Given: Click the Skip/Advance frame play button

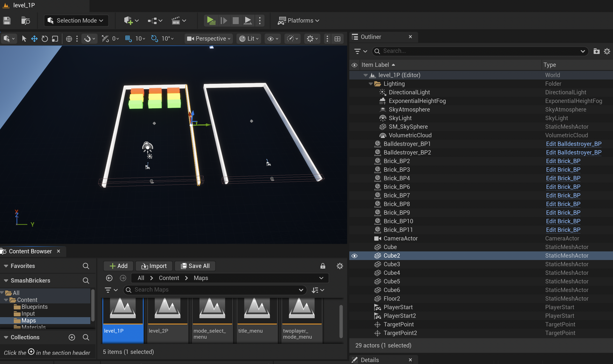Looking at the screenshot, I should pos(223,20).
